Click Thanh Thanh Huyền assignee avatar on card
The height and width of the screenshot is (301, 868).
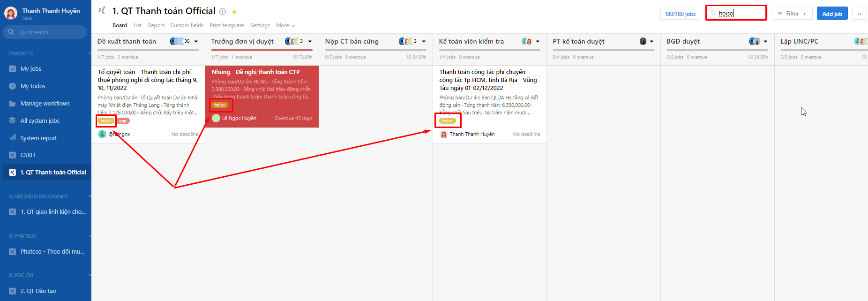[x=444, y=135]
